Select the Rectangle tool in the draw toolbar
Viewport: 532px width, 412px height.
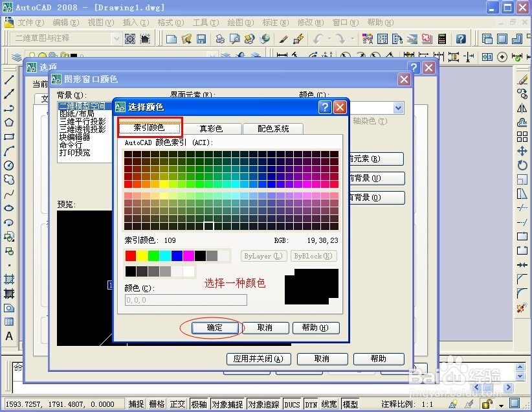click(9, 137)
